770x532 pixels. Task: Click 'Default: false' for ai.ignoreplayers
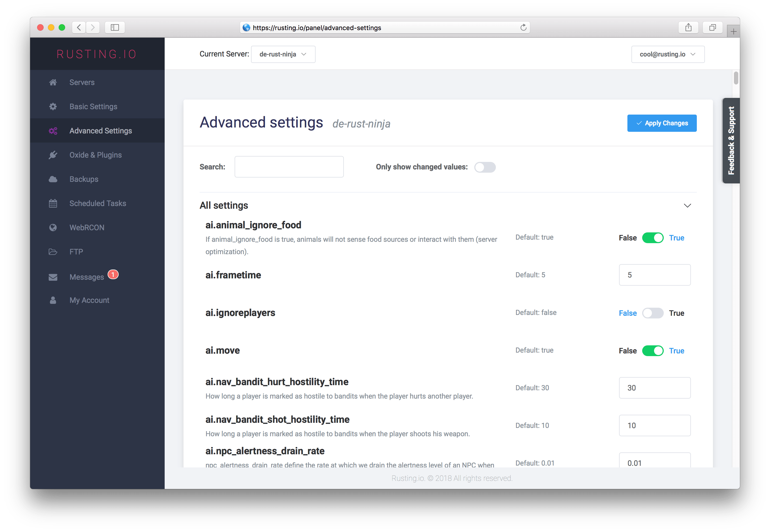(536, 312)
